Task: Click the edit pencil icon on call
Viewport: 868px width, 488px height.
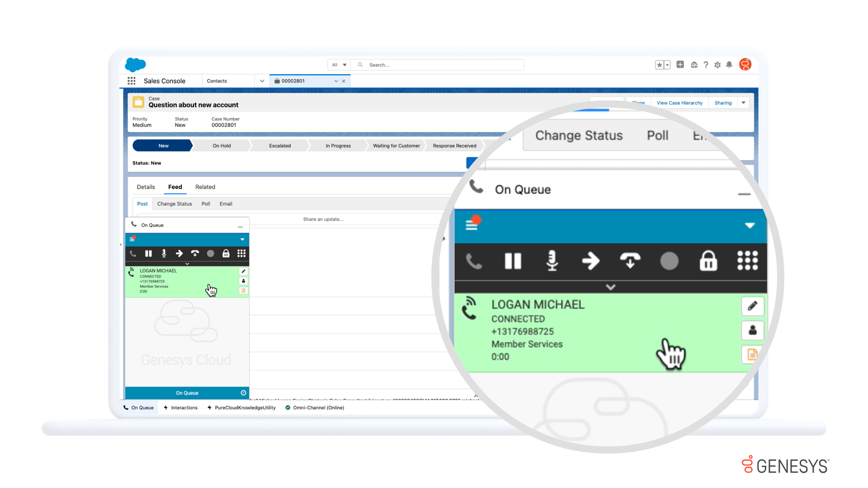Action: [x=243, y=271]
